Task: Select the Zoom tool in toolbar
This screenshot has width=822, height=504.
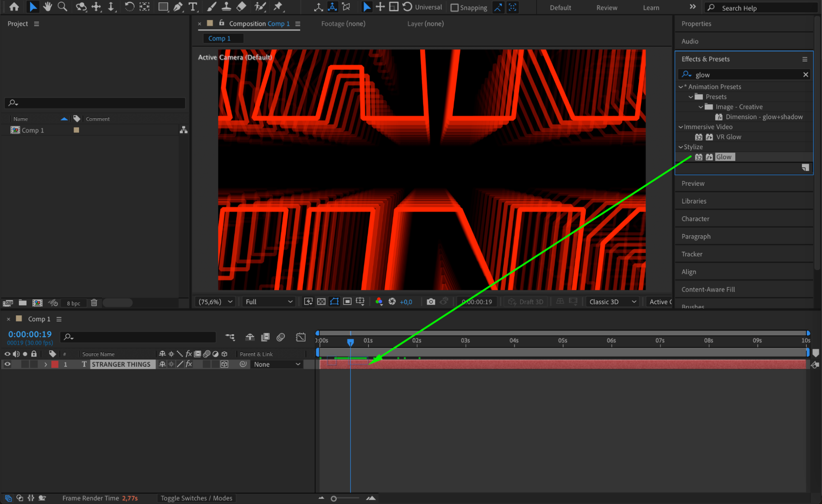Action: [62, 7]
